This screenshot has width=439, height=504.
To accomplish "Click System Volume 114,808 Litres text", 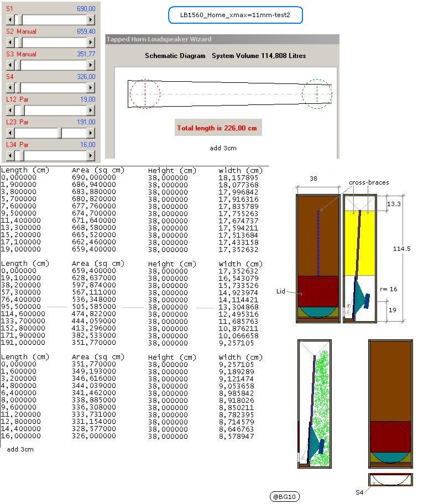I will (259, 56).
